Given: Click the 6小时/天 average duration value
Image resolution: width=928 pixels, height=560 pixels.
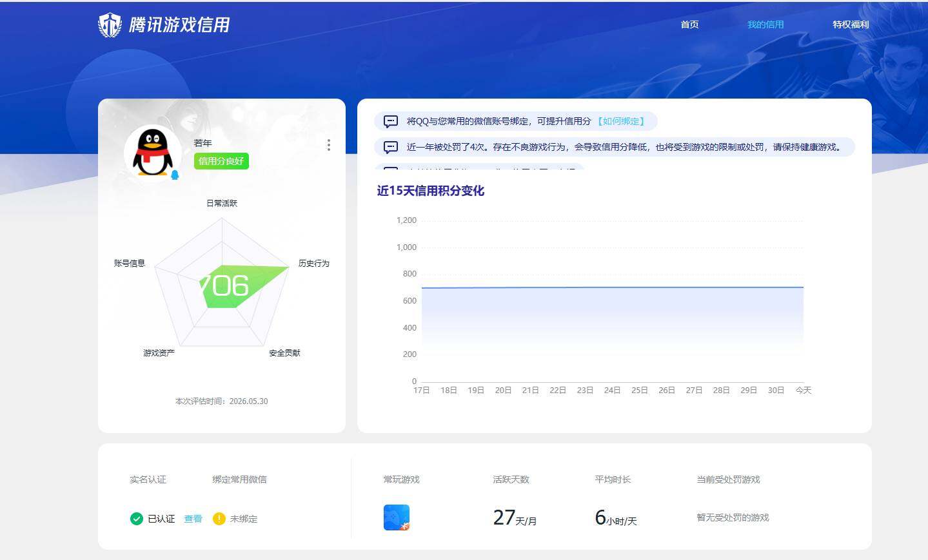Looking at the screenshot, I should click(616, 517).
